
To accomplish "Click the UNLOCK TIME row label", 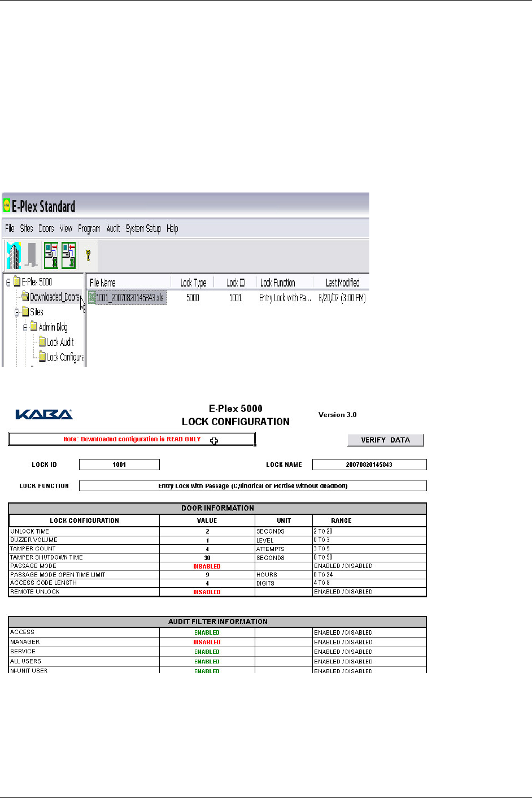I will (29, 531).
